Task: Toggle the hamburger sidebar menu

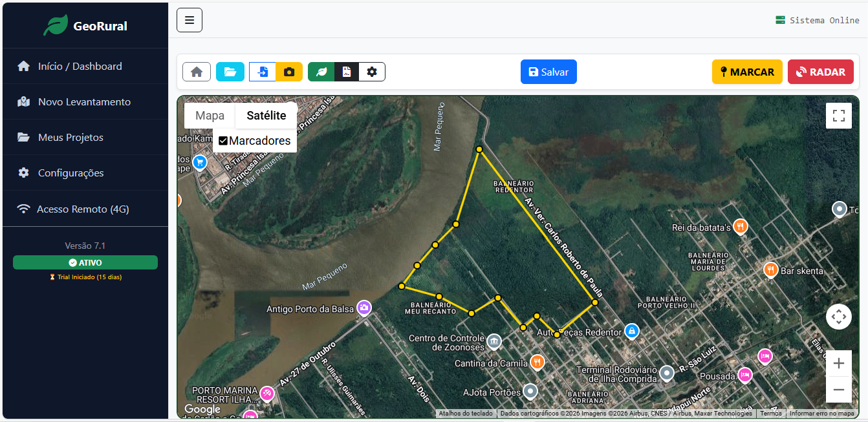Action: (190, 20)
